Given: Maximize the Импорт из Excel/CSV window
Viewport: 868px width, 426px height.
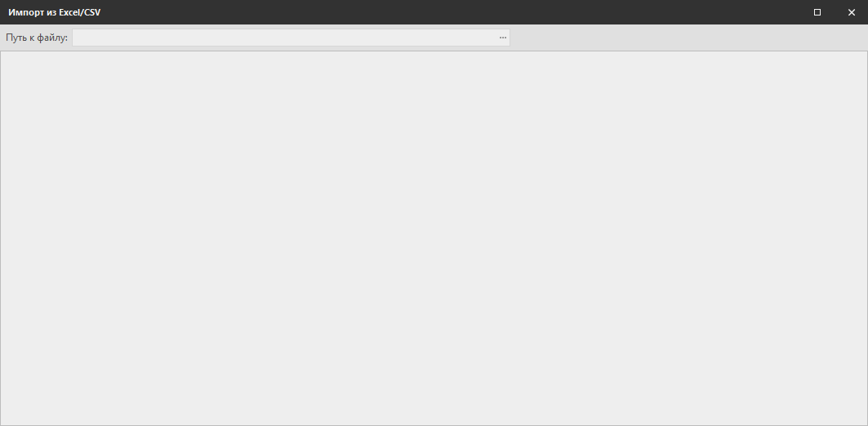Looking at the screenshot, I should [x=817, y=12].
